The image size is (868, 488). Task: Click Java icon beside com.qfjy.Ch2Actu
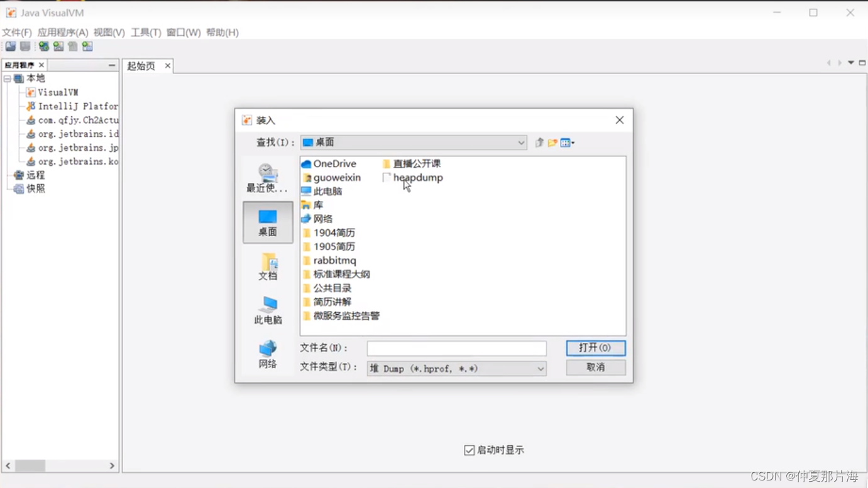coord(31,120)
